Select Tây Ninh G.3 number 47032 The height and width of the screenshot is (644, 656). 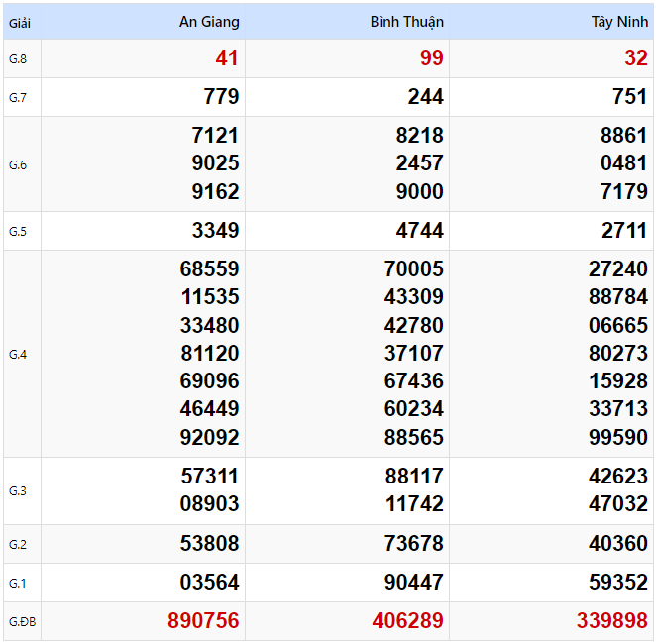point(617,503)
